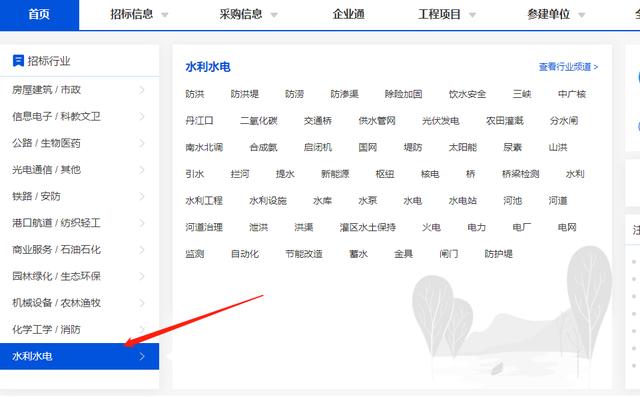
Task: Select 机械设备 / 农林渔牧 category
Action: pos(56,303)
